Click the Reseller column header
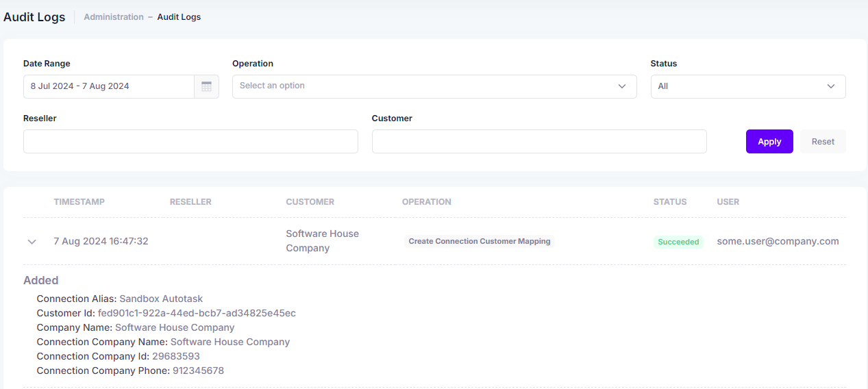The image size is (868, 389). (x=190, y=202)
